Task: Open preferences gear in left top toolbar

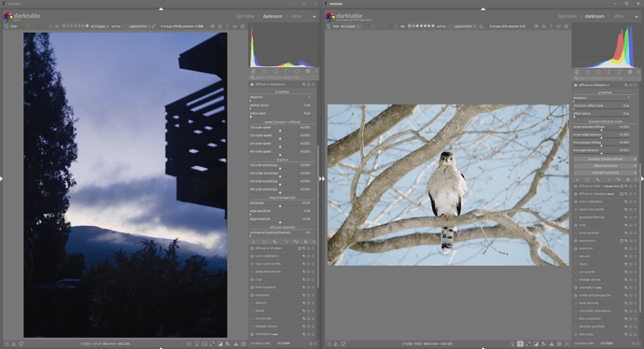Action: click(243, 26)
